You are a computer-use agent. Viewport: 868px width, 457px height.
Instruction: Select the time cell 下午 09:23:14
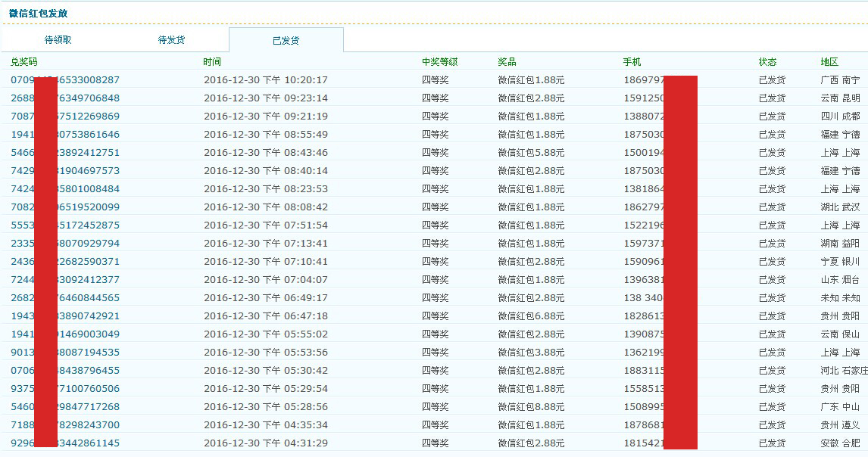tap(266, 98)
